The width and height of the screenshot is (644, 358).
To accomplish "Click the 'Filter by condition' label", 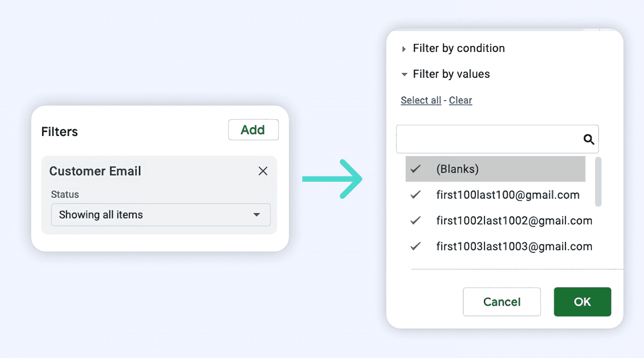I will 459,48.
